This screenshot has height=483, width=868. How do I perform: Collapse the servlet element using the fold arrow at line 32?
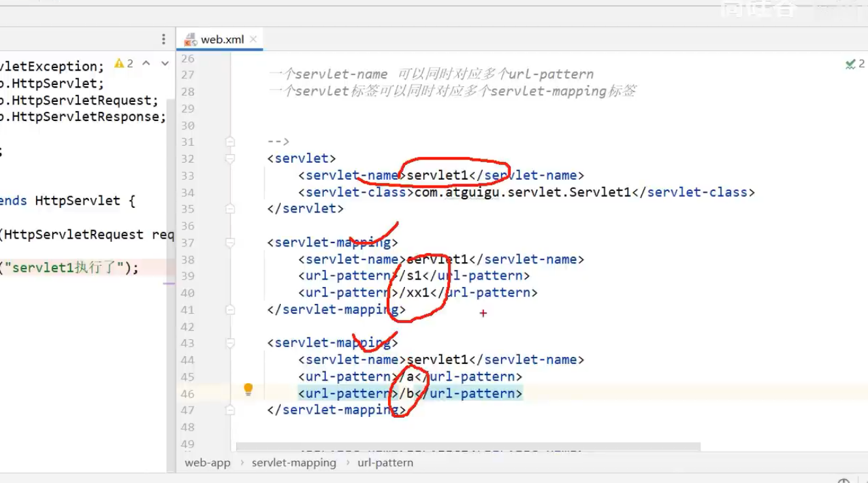coord(230,158)
